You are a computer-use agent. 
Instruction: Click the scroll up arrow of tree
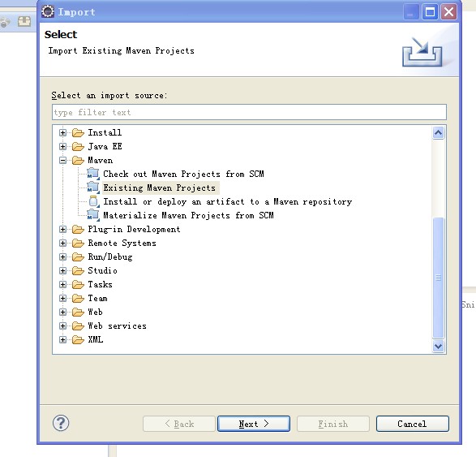pyautogui.click(x=438, y=133)
